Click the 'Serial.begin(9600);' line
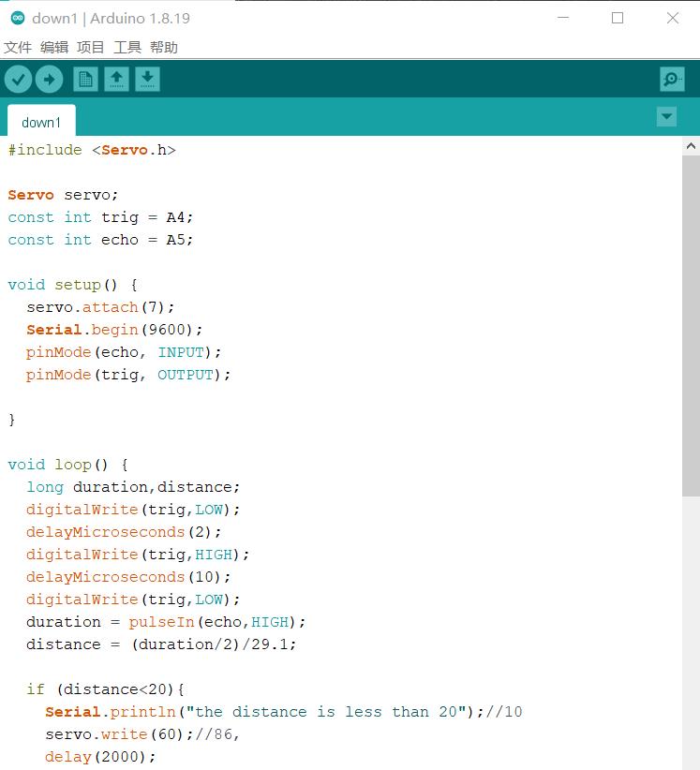Viewport: 700px width, 770px height. tap(114, 330)
